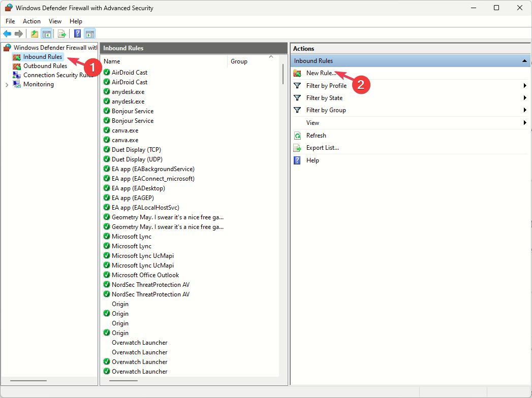Select Outbound Rules in the tree
The image size is (532, 398).
(45, 66)
